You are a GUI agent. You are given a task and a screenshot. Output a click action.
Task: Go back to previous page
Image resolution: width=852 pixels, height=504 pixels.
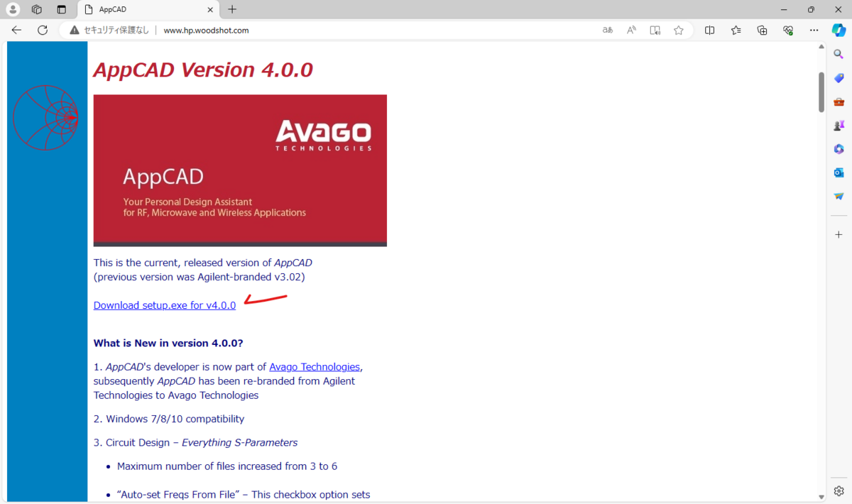[17, 31]
